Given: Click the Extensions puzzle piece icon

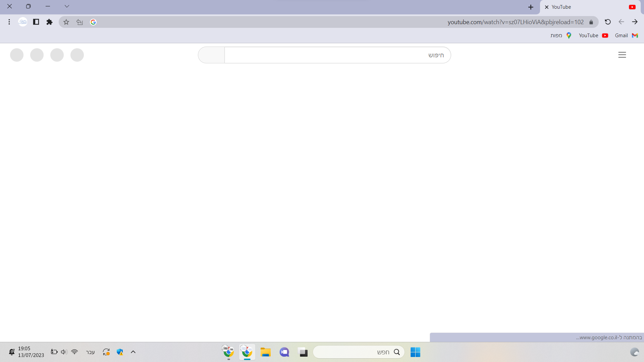Looking at the screenshot, I should [50, 22].
